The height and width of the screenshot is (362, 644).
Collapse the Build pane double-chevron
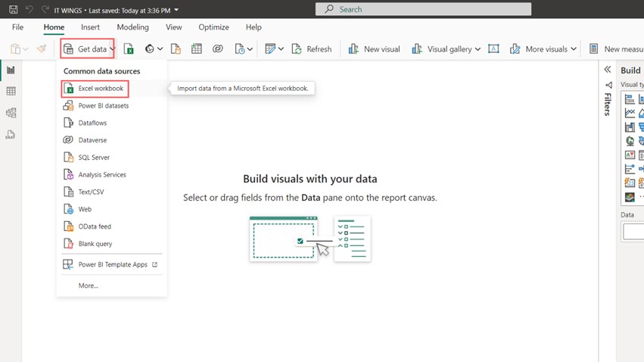608,70
